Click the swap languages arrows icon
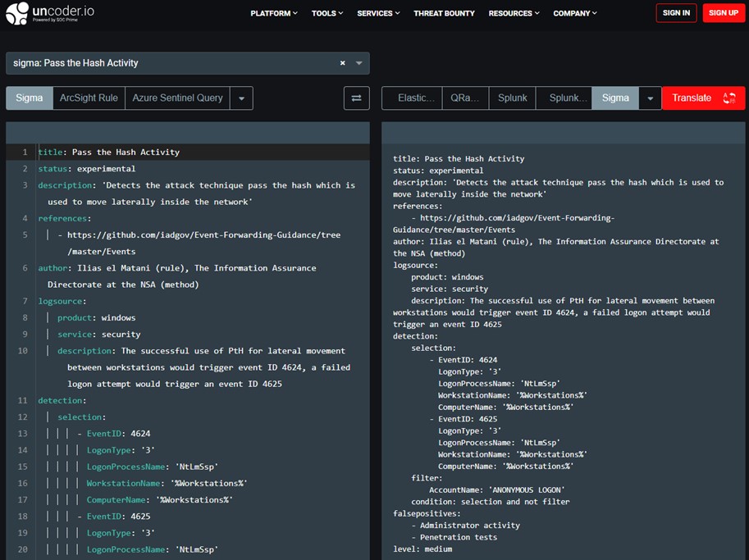The image size is (749, 560). coord(356,98)
